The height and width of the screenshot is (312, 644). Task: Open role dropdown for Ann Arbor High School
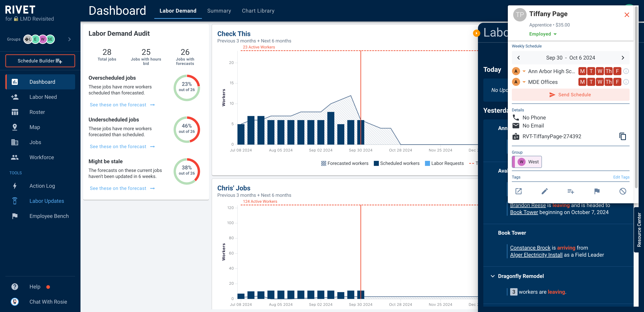[524, 71]
